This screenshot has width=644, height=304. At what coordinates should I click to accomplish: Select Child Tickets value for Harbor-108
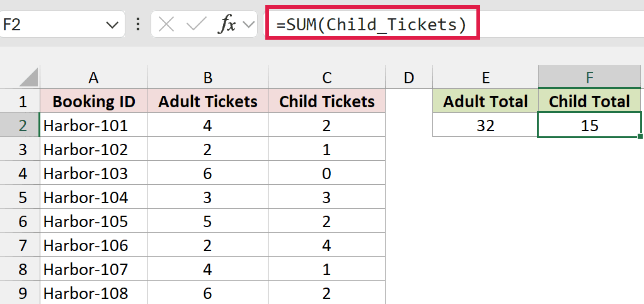326,293
